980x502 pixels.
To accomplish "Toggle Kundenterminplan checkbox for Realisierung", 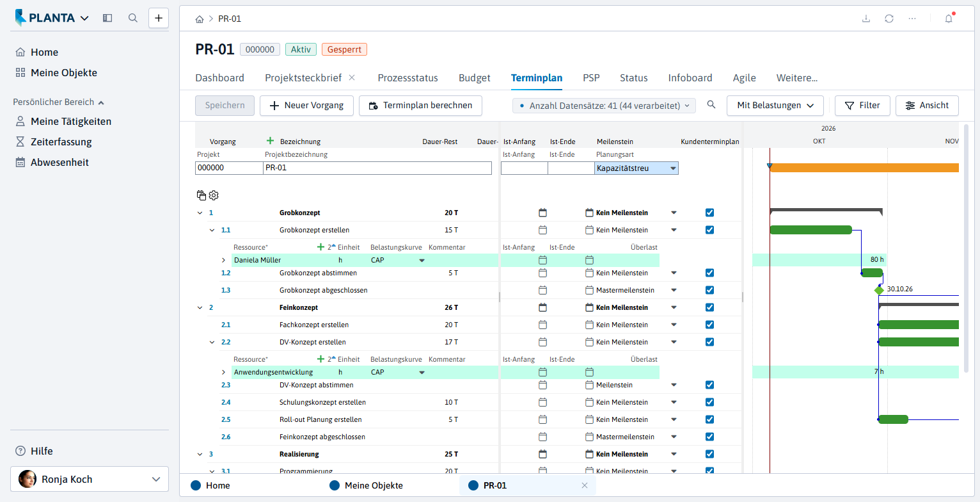I will [x=709, y=454].
